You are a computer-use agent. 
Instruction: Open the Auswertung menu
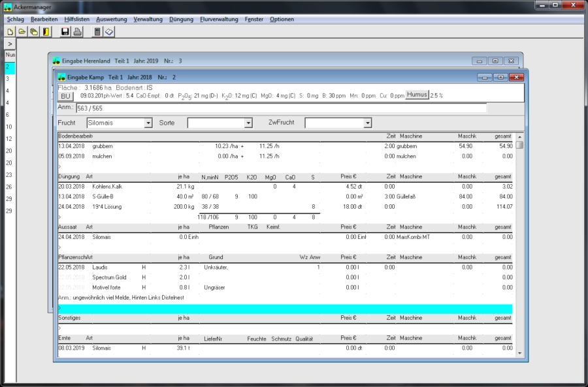(112, 19)
